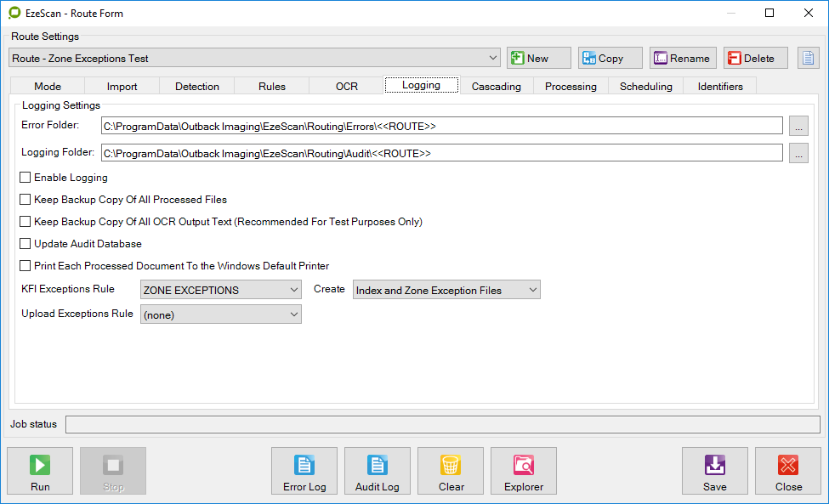
Task: Enable Logging checkbox
Action: point(26,178)
